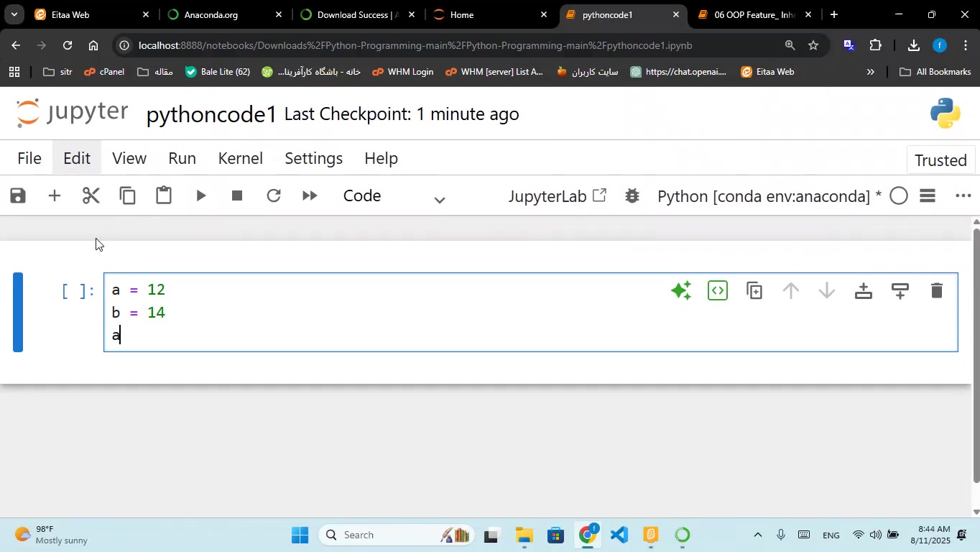The height and width of the screenshot is (552, 980).
Task: Open the cPanel bookmark
Action: pos(104,72)
